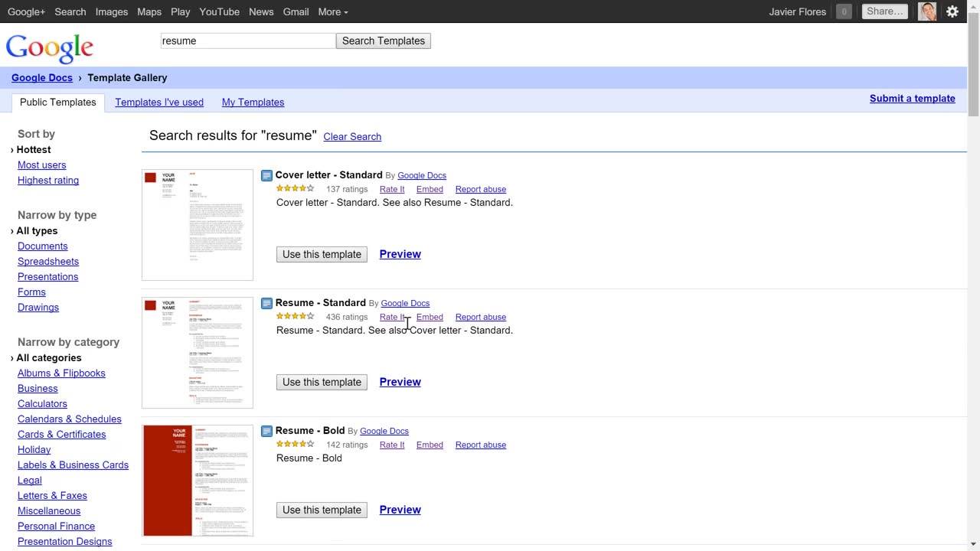Click document icon beside Resume - Bold
The width and height of the screenshot is (980, 551).
coord(266,431)
